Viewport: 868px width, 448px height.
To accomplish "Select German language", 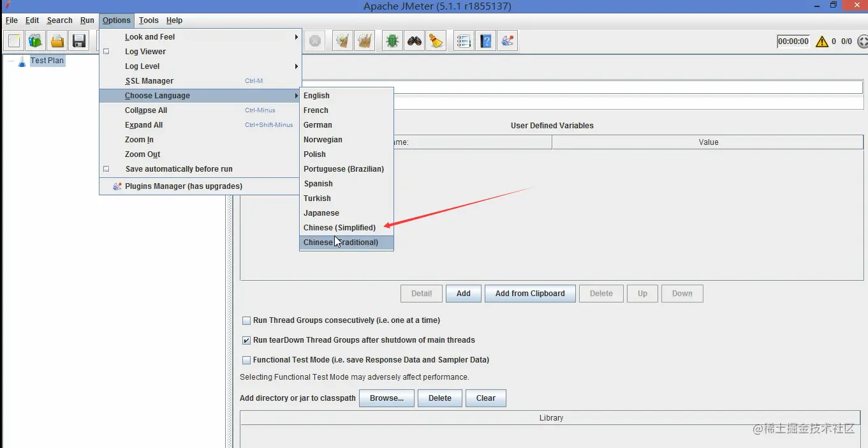I will tap(346, 125).
